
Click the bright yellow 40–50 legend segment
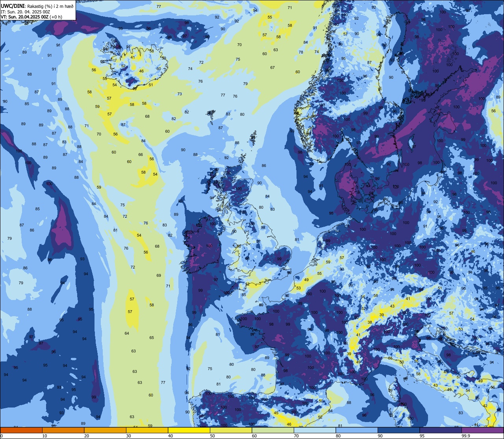[189, 430]
